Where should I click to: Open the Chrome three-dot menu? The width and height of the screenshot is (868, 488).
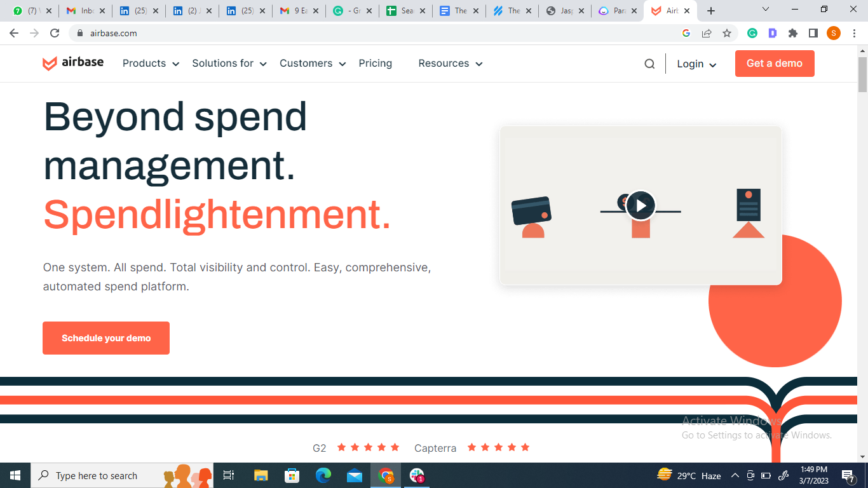coord(854,33)
